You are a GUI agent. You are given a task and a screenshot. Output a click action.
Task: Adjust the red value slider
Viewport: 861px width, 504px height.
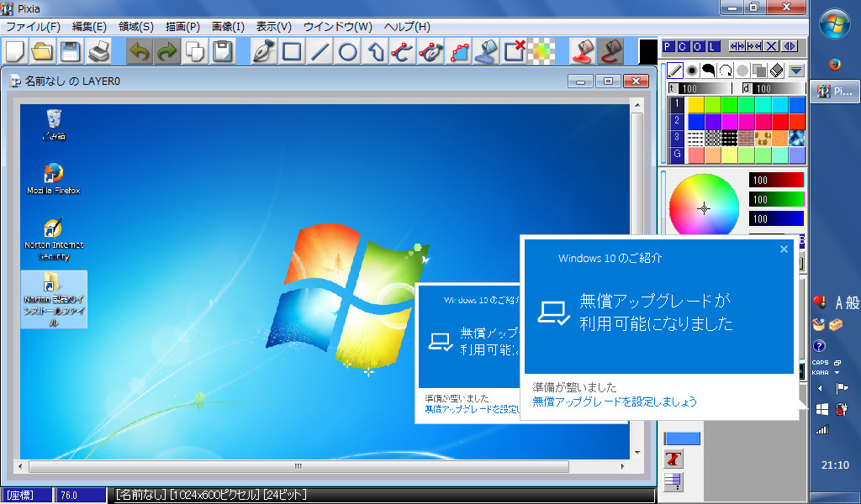[x=776, y=181]
